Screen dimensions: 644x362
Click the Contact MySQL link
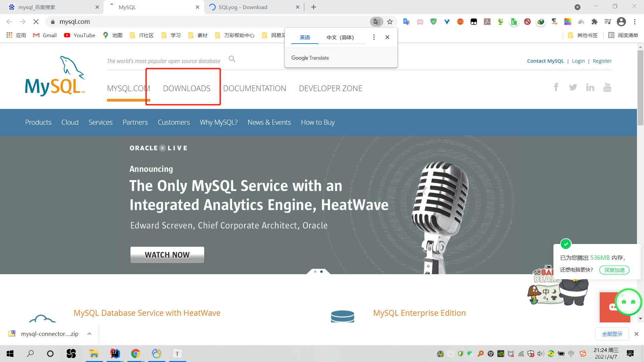[x=545, y=61]
